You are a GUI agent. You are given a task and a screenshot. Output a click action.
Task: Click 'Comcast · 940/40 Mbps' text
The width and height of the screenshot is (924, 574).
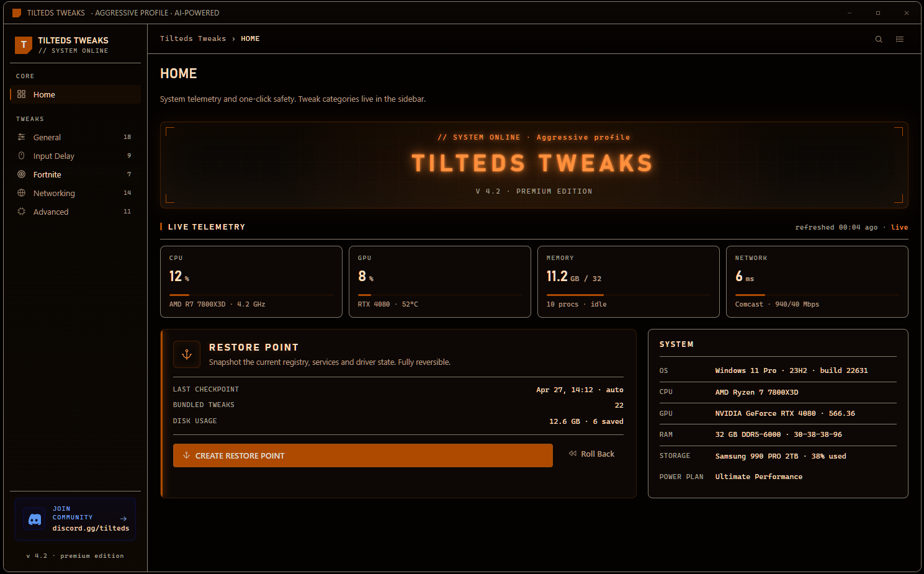(x=777, y=304)
